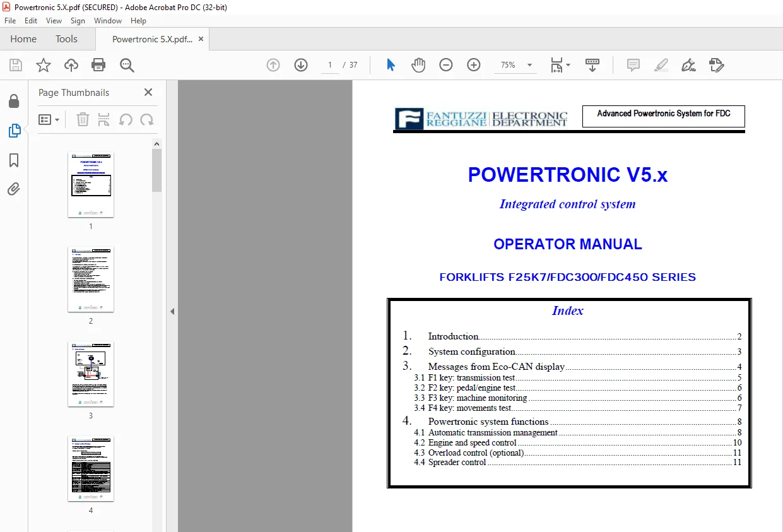Click the thumbnail panel print pages icon
Screen dimensions: 783x532
tap(104, 119)
